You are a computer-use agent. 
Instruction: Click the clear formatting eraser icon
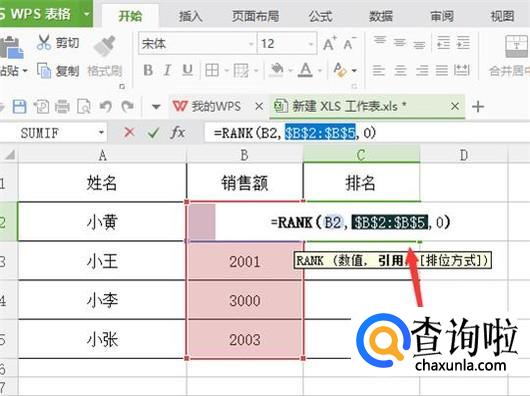(x=340, y=70)
